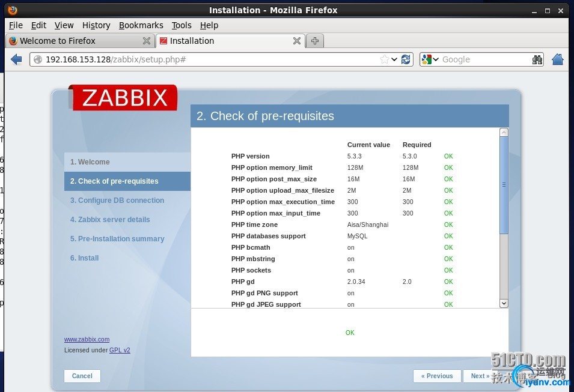
Task: Open the View menu
Action: click(64, 25)
